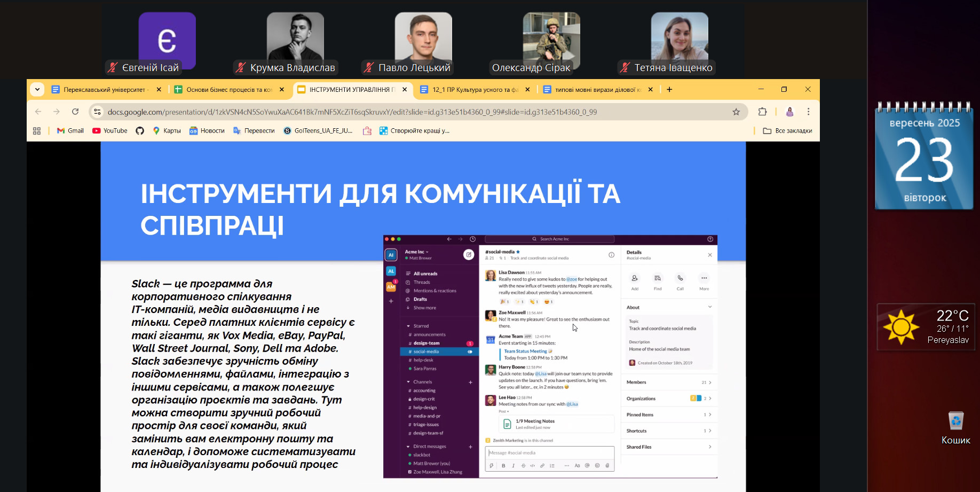Image resolution: width=980 pixels, height=492 pixels.
Task: Open the YouTube bookmark
Action: pyautogui.click(x=110, y=131)
